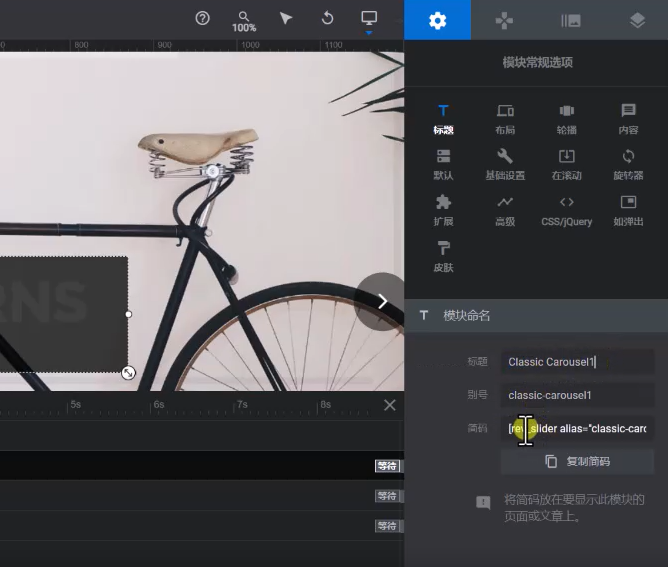Click the layer's right-middle resize handle
The width and height of the screenshot is (668, 567).
[128, 314]
